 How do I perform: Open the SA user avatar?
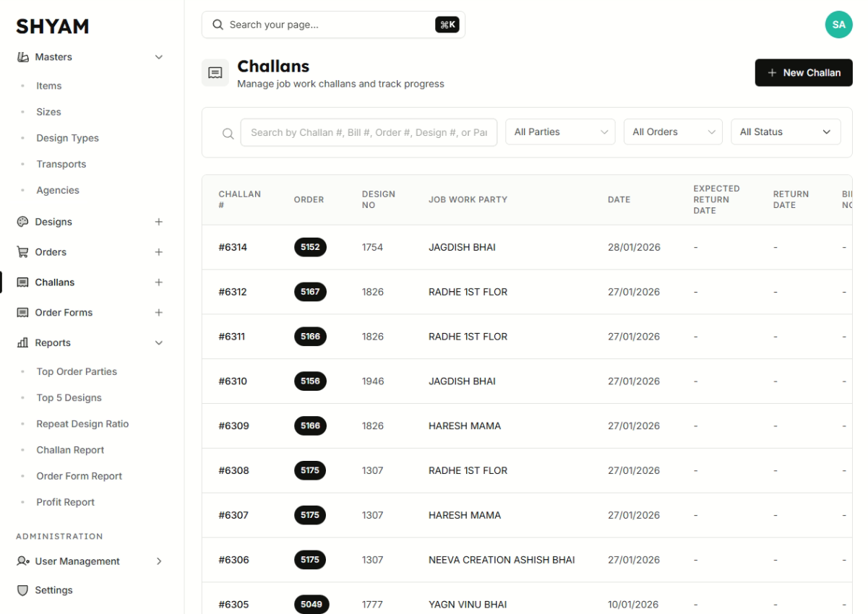click(x=838, y=25)
